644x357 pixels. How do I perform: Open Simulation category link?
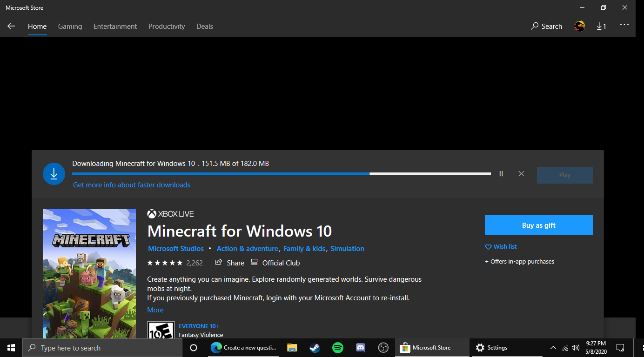pos(348,249)
